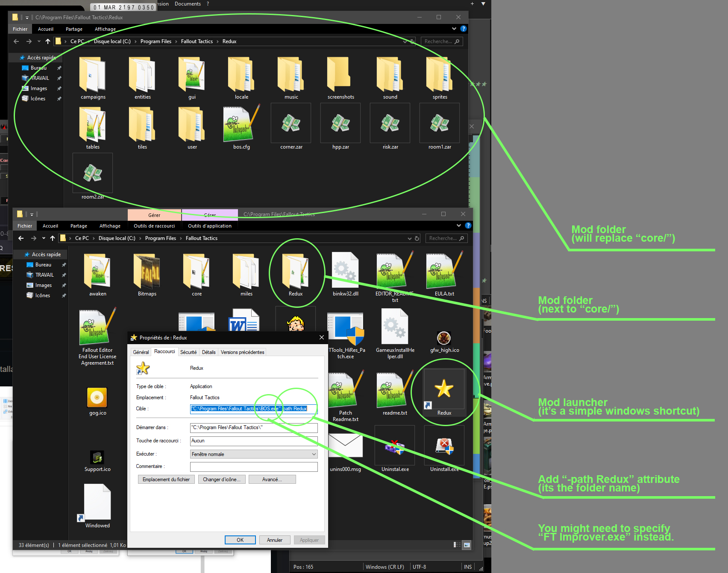Expand the ribbon in Fallout Tactics window
This screenshot has width=728, height=573.
tap(459, 226)
